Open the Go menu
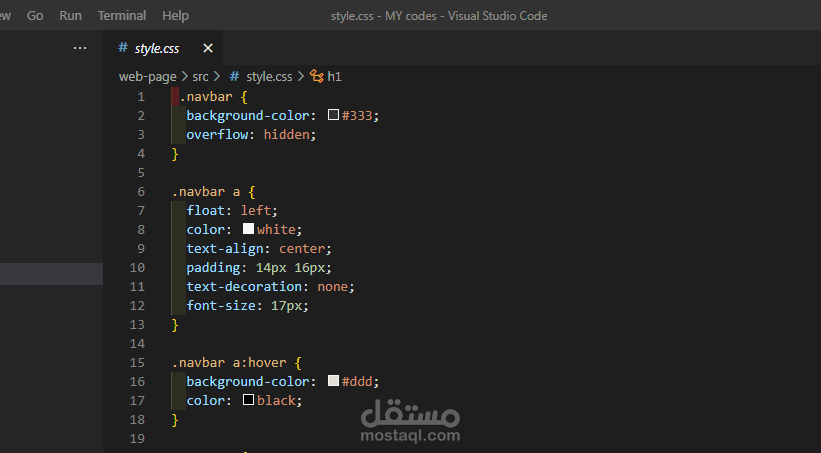Viewport: 821px width, 453px height. tap(35, 16)
